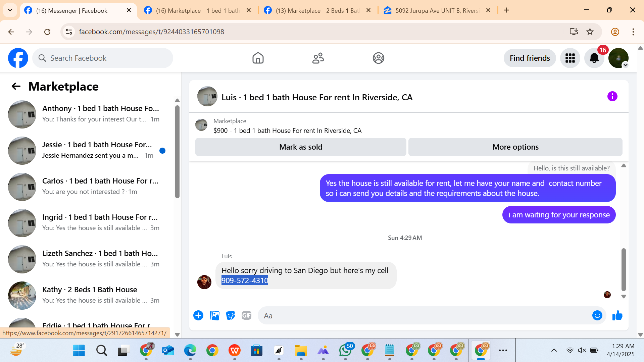This screenshot has height=362, width=644.
Task: Show hidden system tray icons
Action: click(554, 350)
